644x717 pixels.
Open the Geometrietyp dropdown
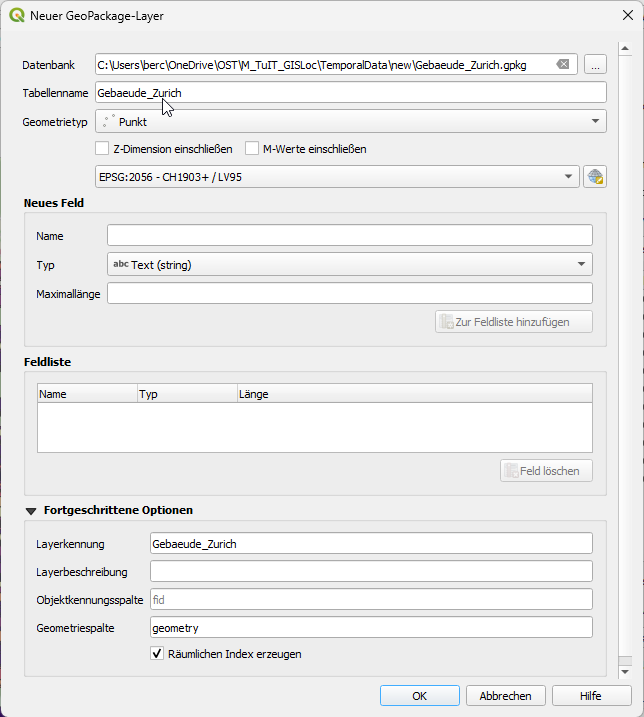coord(350,121)
